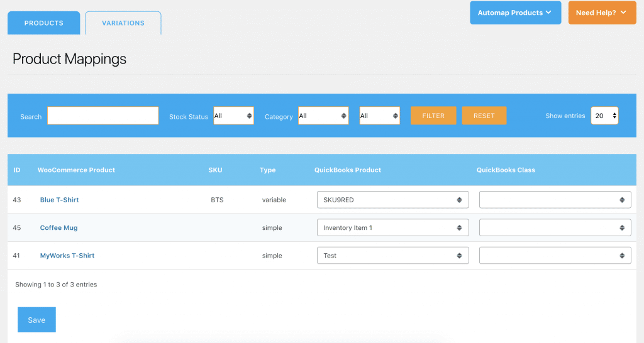
Task: Select the simple type cell in Coffee Mug row
Action: pyautogui.click(x=272, y=227)
